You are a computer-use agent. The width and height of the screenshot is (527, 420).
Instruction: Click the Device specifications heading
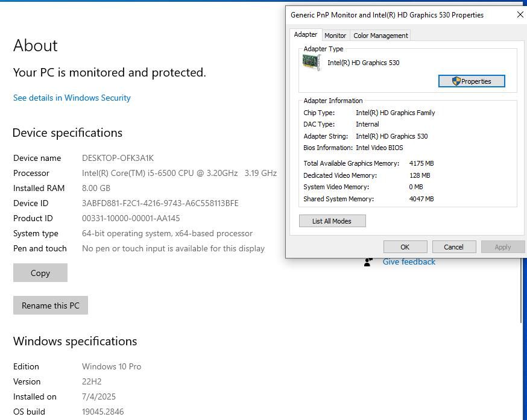click(67, 133)
